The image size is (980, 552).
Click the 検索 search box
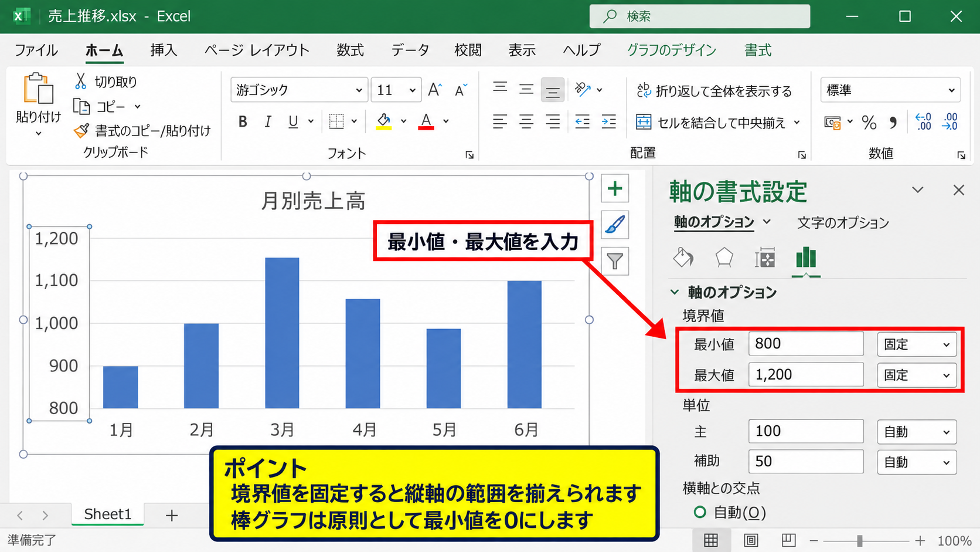coord(700,16)
